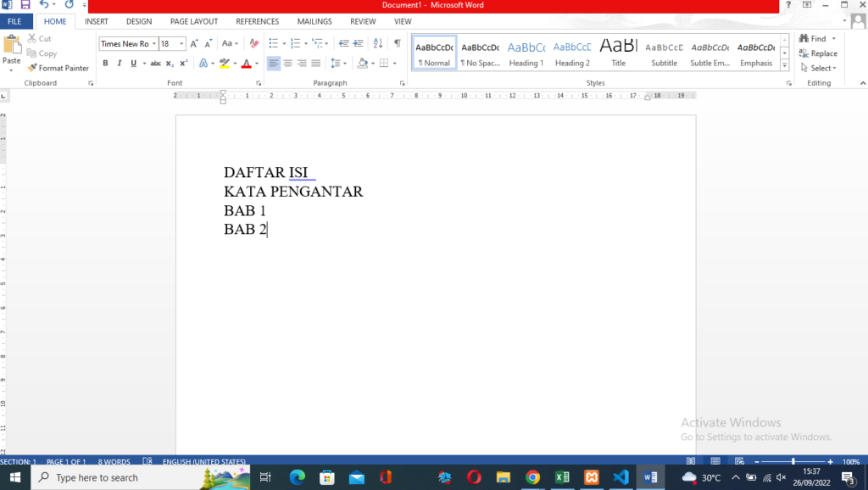Open the font size dropdown
The height and width of the screenshot is (490, 868).
(x=184, y=44)
